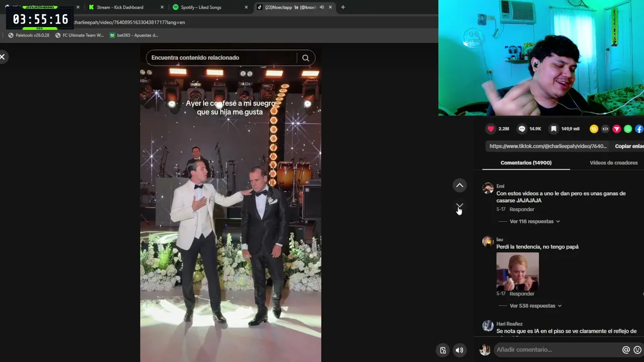
Task: Open bet365 - Apuestas bookmark
Action: click(x=134, y=35)
